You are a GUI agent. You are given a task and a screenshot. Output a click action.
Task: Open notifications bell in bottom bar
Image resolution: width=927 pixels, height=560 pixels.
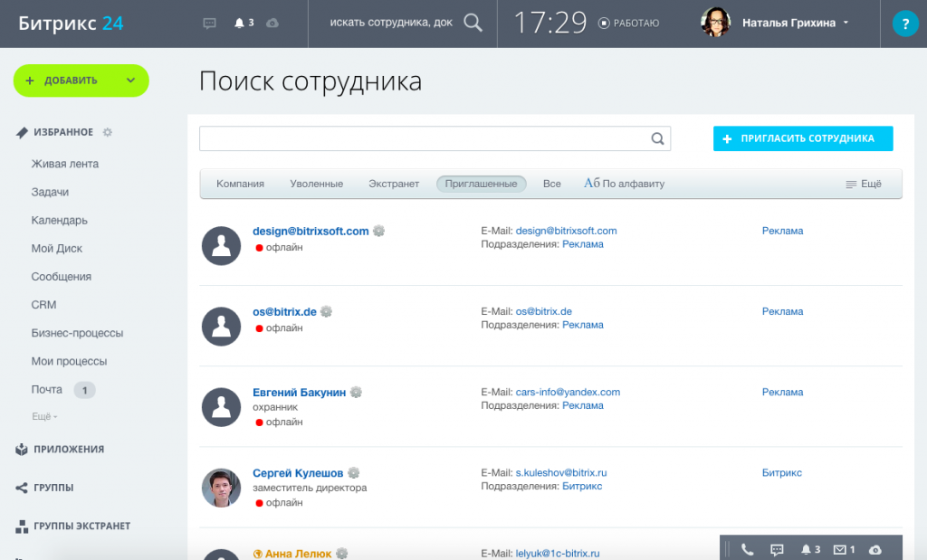coord(805,549)
